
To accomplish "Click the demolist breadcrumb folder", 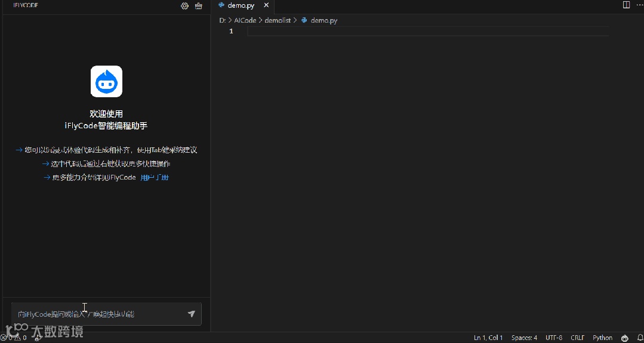I will point(278,20).
